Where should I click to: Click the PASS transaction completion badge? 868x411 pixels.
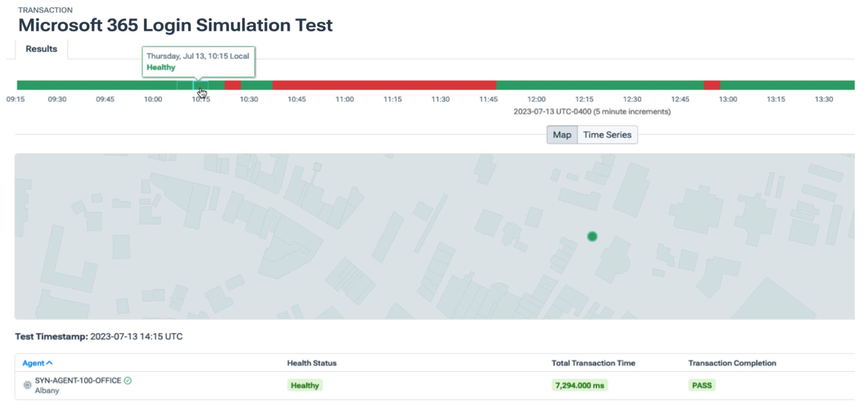(702, 385)
